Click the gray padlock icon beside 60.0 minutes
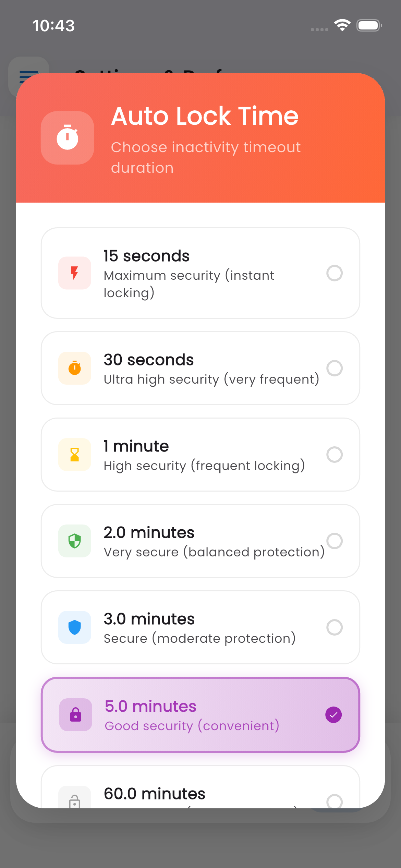Screen dimensions: 401x868 [74, 802]
